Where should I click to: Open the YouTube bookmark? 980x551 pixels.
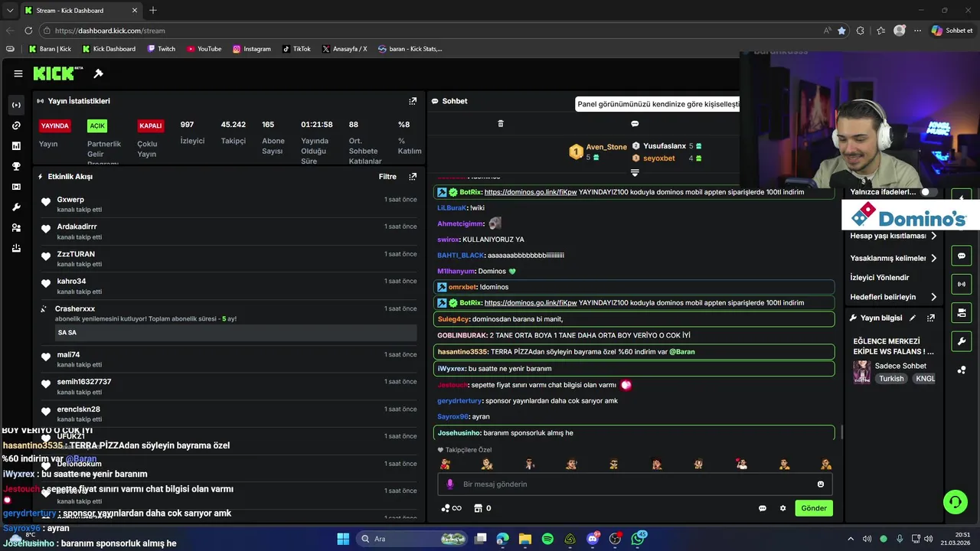204,49
